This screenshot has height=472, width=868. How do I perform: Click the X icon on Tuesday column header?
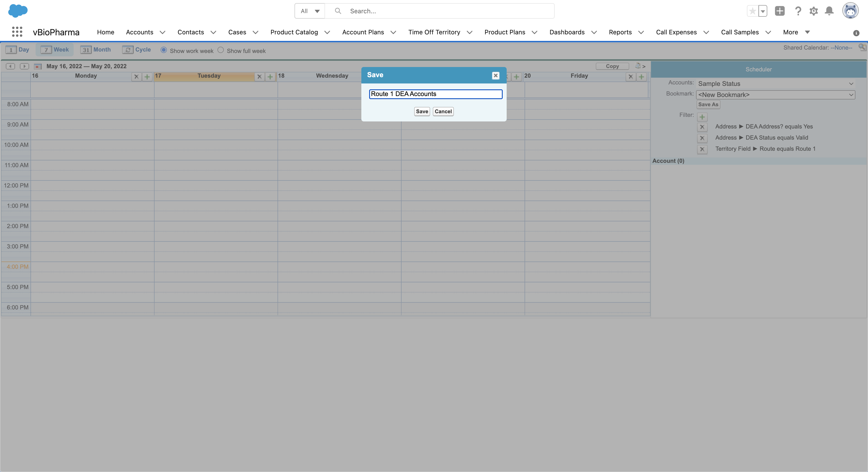(259, 77)
